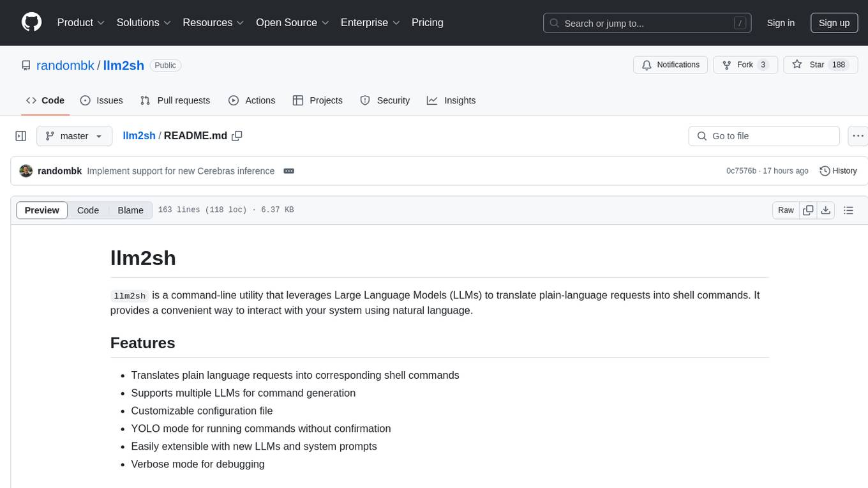Click the fork count 3
This screenshot has height=488, width=868.
tap(763, 65)
